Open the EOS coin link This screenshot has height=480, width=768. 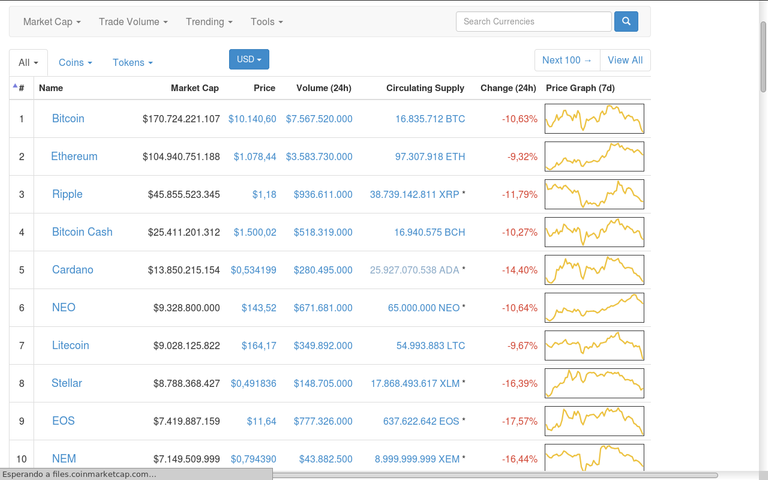pyautogui.click(x=63, y=420)
